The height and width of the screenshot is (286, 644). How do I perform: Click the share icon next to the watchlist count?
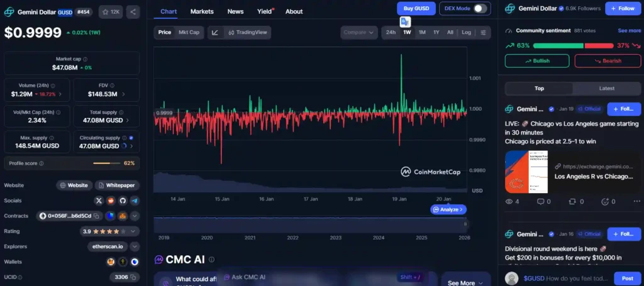[x=133, y=12]
